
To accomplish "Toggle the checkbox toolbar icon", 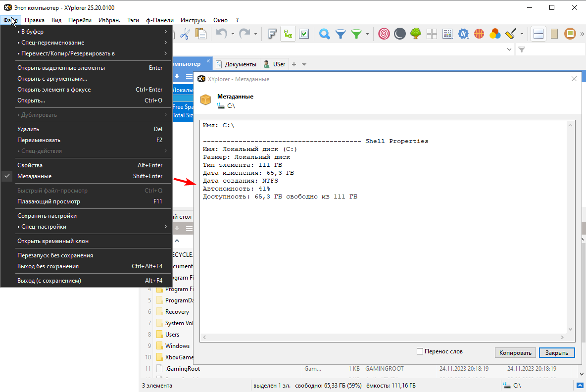I will point(304,34).
